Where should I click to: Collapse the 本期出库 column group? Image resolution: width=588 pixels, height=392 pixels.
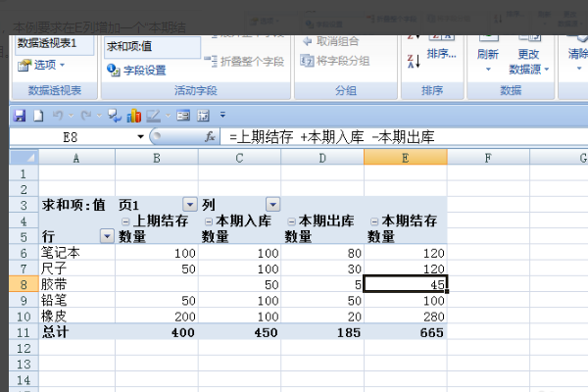(x=290, y=220)
